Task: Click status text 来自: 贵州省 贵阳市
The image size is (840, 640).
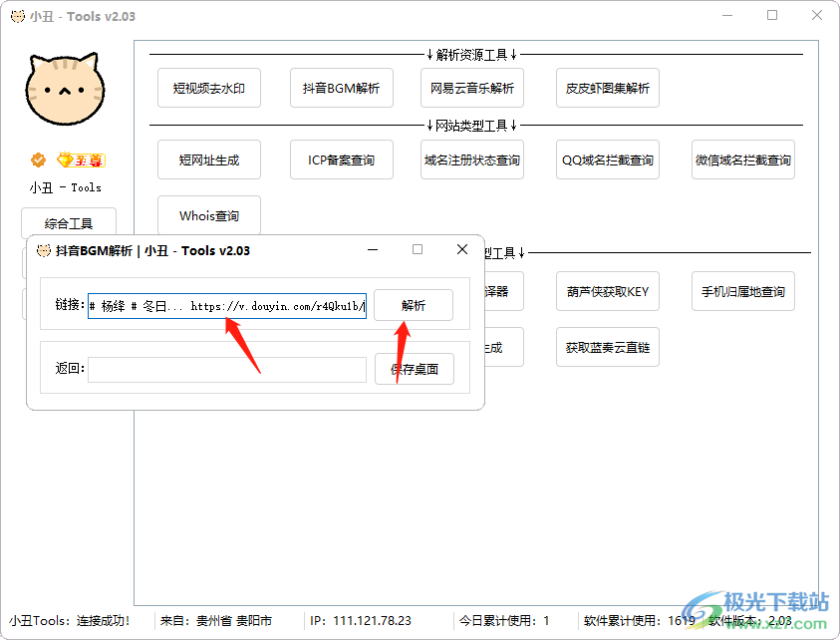Action: [x=216, y=621]
